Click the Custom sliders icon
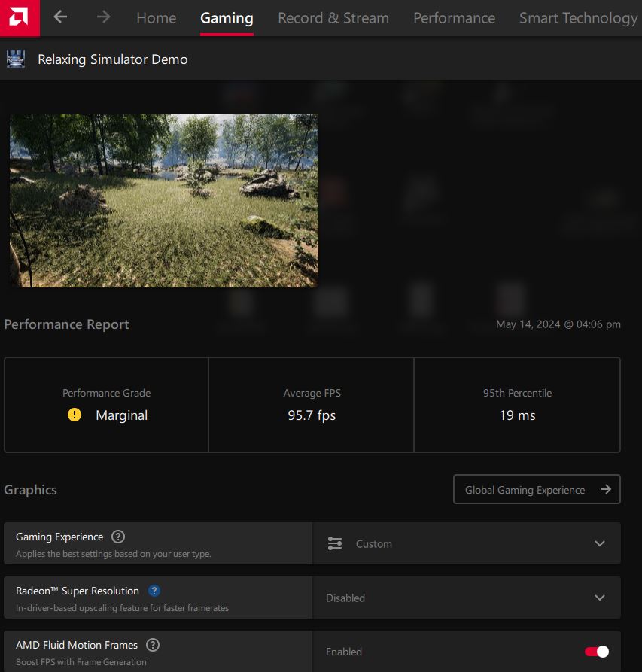 tap(335, 543)
